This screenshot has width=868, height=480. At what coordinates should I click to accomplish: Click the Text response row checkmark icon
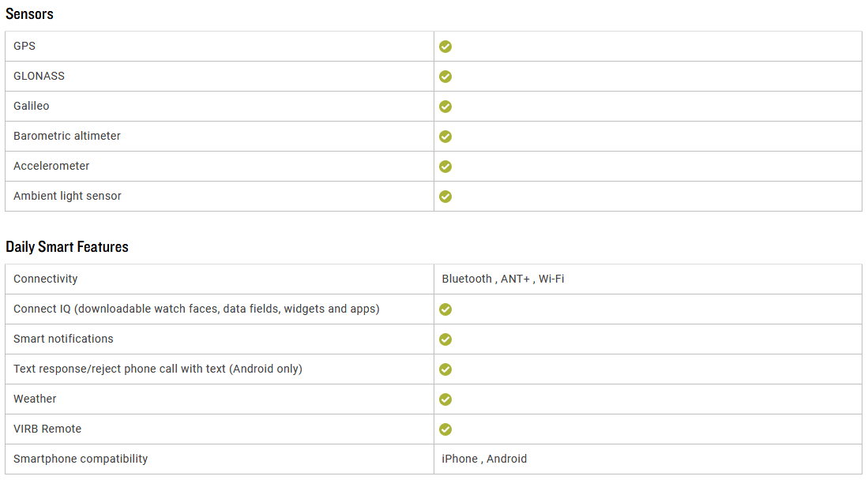(x=445, y=369)
